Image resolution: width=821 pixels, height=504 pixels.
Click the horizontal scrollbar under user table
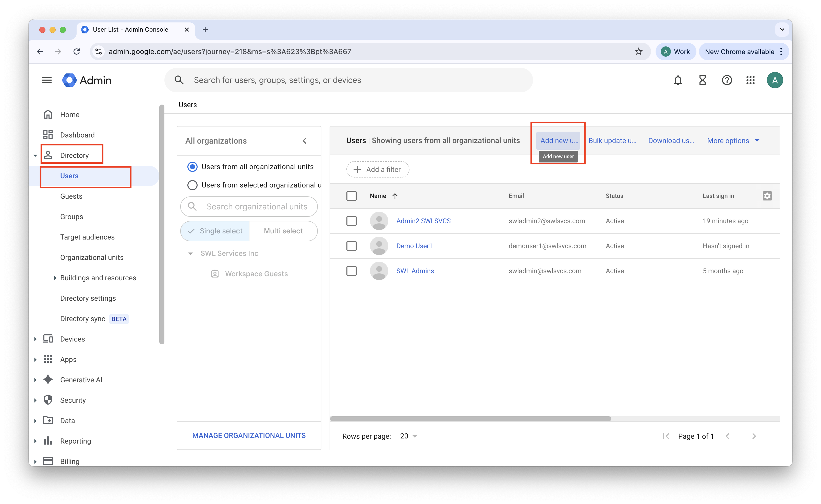(x=470, y=419)
